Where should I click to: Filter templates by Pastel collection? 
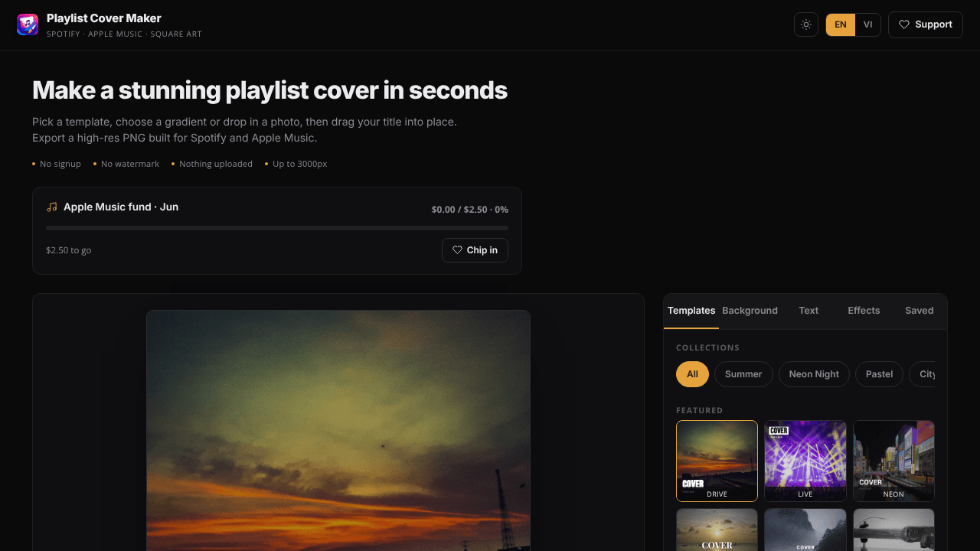click(879, 374)
